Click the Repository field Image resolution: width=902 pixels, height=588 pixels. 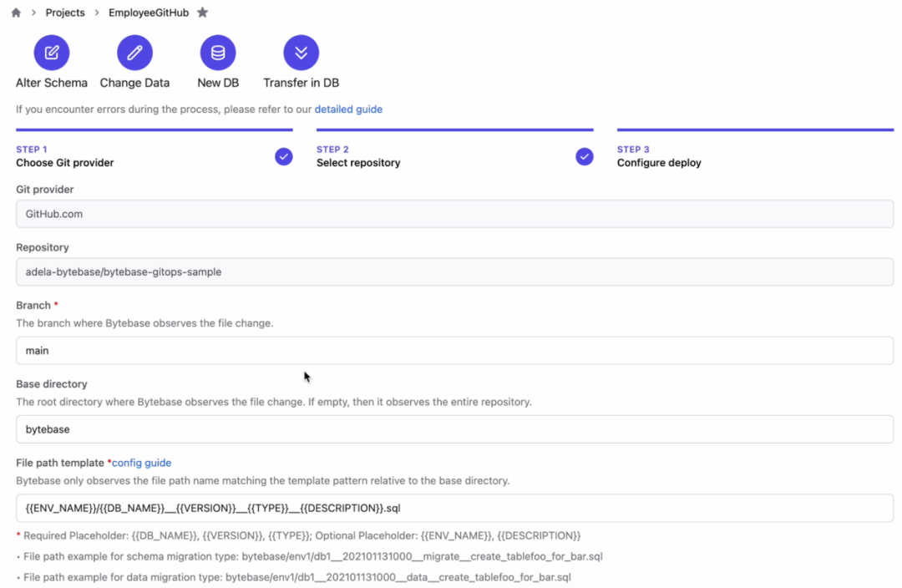coord(454,271)
